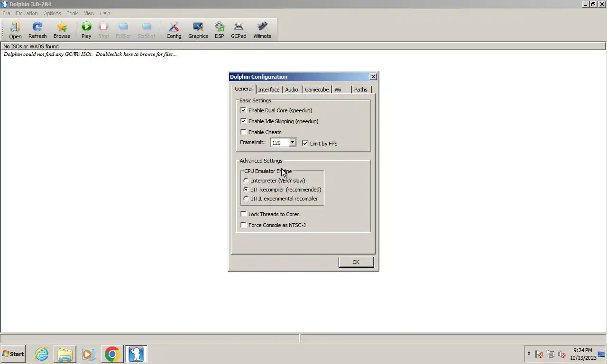Click the Browse star icon
607x364 pixels.
click(x=62, y=30)
